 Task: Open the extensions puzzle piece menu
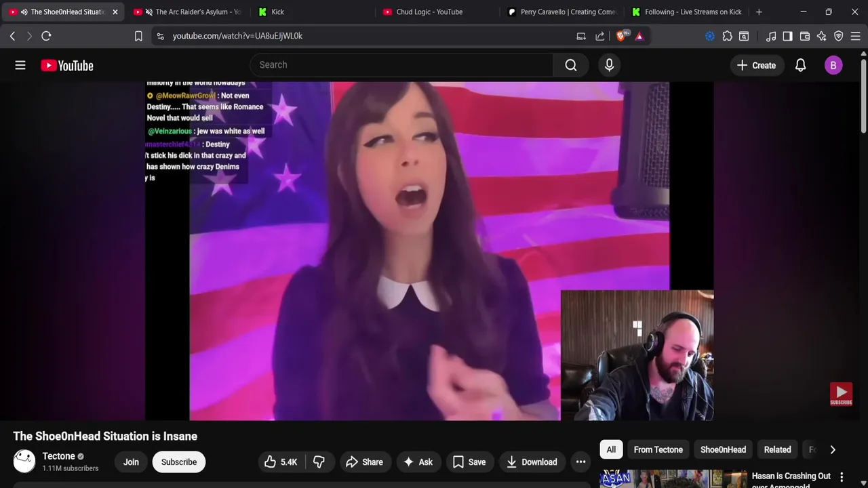(x=727, y=36)
